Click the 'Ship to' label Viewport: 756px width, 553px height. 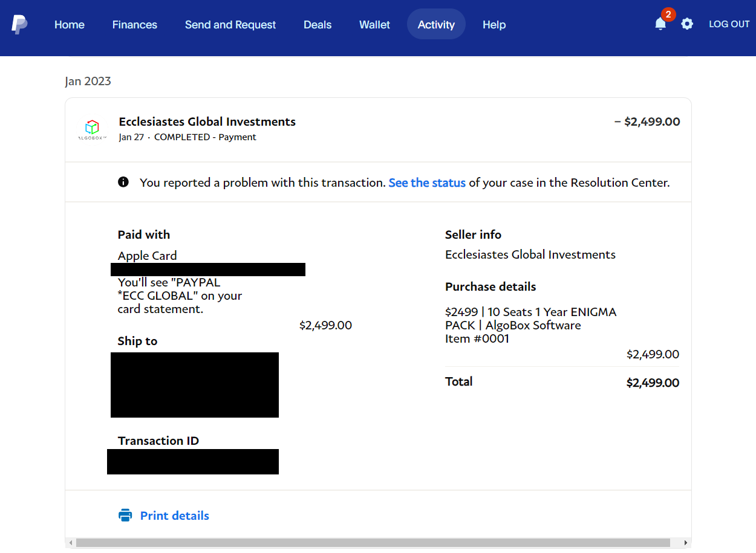click(137, 341)
